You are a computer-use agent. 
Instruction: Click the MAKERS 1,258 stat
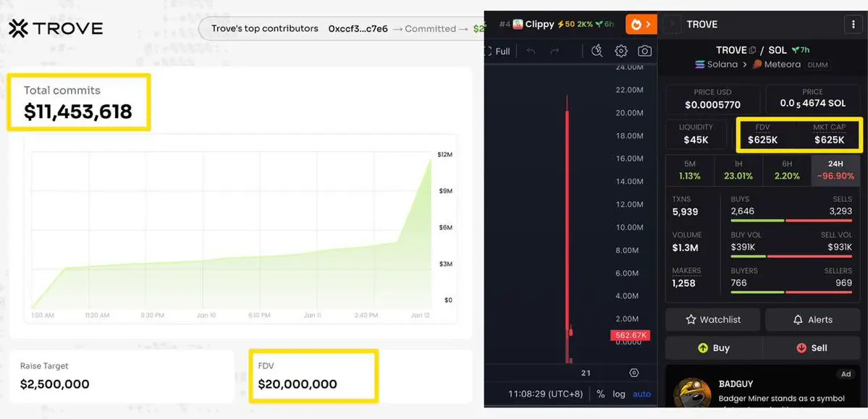click(x=686, y=278)
